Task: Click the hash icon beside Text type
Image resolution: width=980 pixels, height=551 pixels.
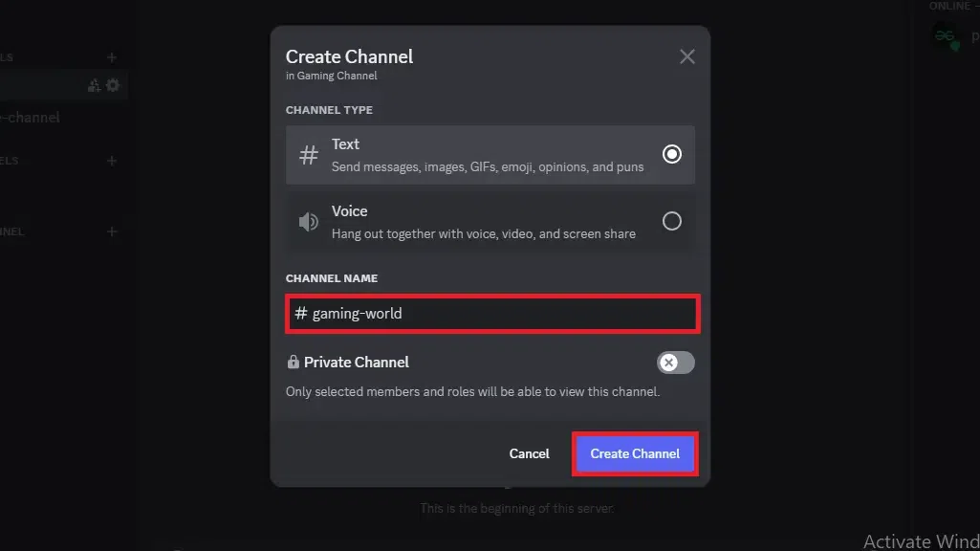Action: pos(308,155)
